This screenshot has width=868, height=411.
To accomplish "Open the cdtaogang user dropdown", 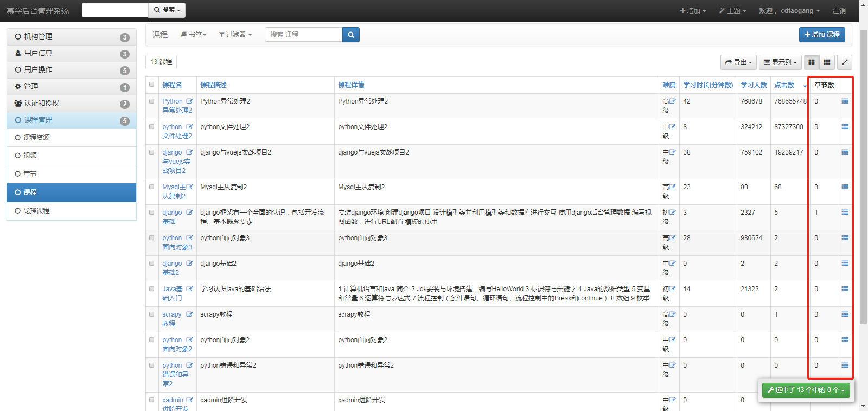I will 789,11.
